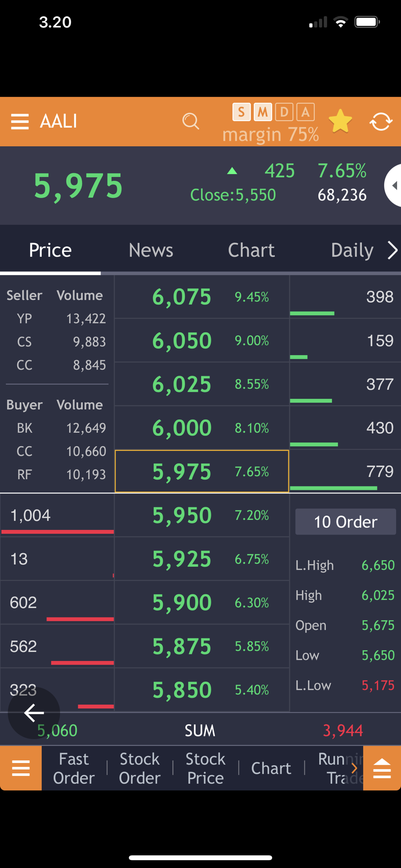Image resolution: width=401 pixels, height=868 pixels.
Task: Tap the bid volume 602
Action: tap(23, 602)
